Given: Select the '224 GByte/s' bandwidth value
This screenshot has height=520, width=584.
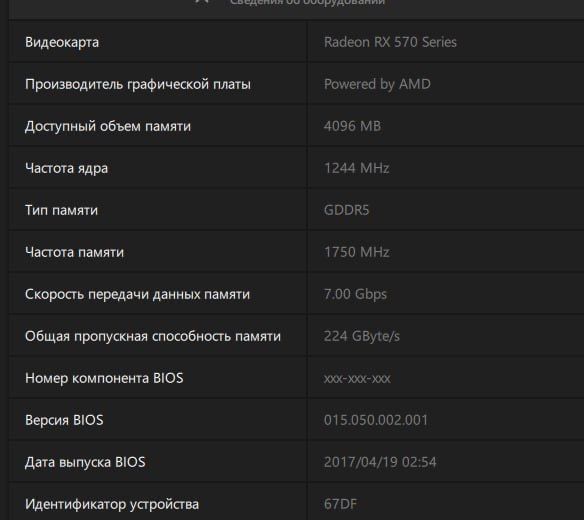Looking at the screenshot, I should coord(362,337).
